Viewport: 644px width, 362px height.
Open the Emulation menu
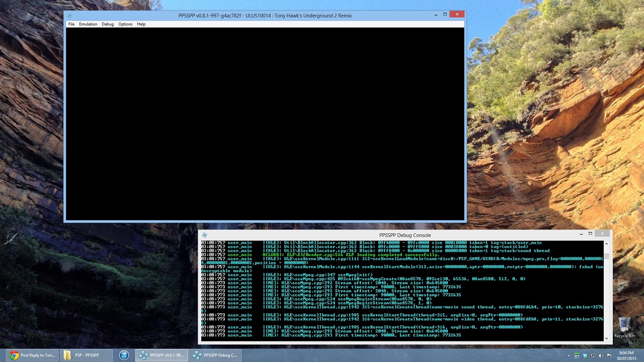[x=88, y=24]
